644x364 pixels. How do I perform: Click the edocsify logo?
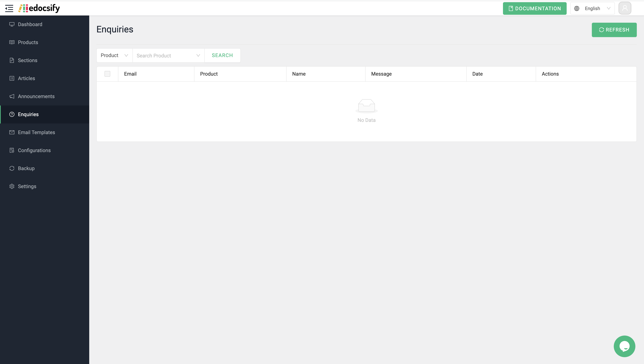point(39,8)
